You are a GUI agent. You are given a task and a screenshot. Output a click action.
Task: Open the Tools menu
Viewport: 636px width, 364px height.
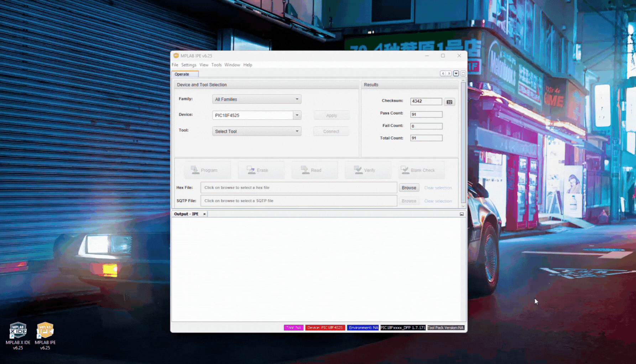point(216,65)
